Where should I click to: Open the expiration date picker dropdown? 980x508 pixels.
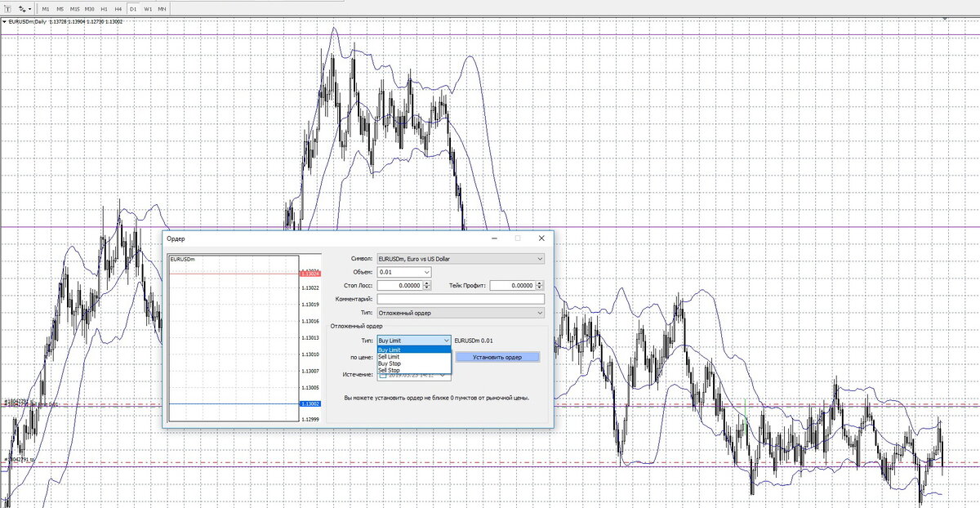tap(442, 375)
